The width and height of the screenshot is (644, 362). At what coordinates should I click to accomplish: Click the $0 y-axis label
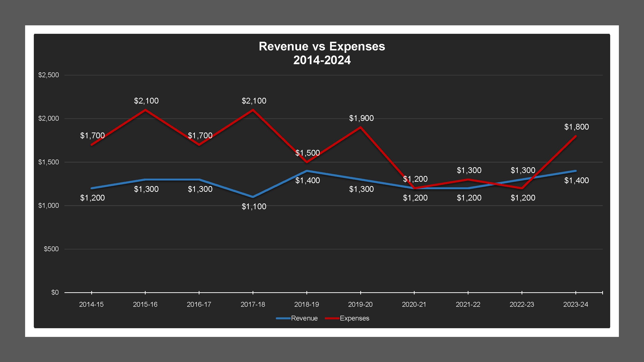(x=55, y=292)
